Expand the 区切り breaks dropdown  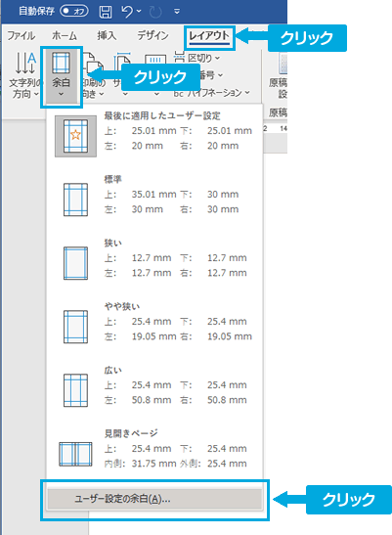[x=196, y=58]
